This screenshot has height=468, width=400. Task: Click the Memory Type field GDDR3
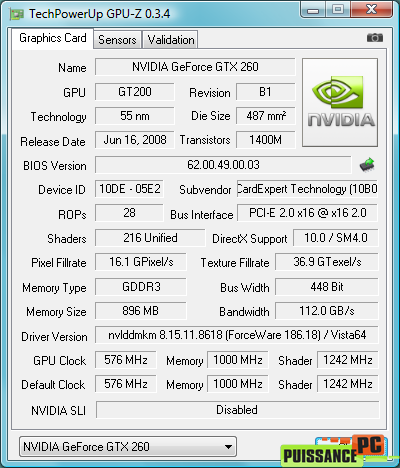click(141, 287)
